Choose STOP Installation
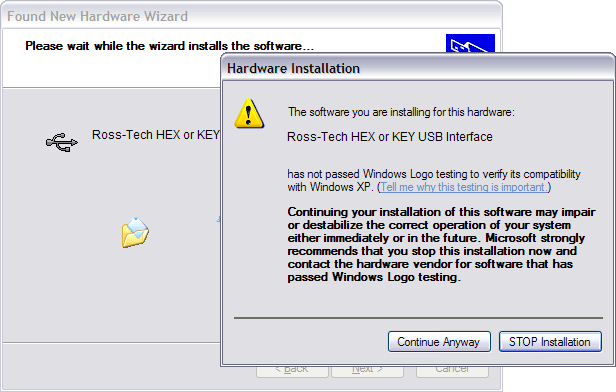 550,342
